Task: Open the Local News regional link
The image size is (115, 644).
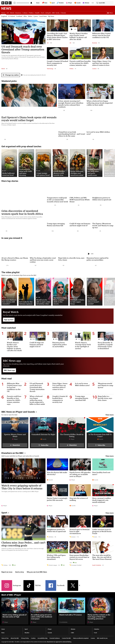Action: 43,16
